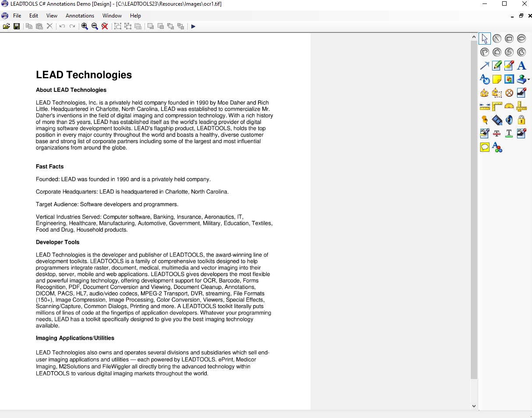Open the Annotations menu
Image resolution: width=532 pixels, height=418 pixels.
pyautogui.click(x=80, y=16)
